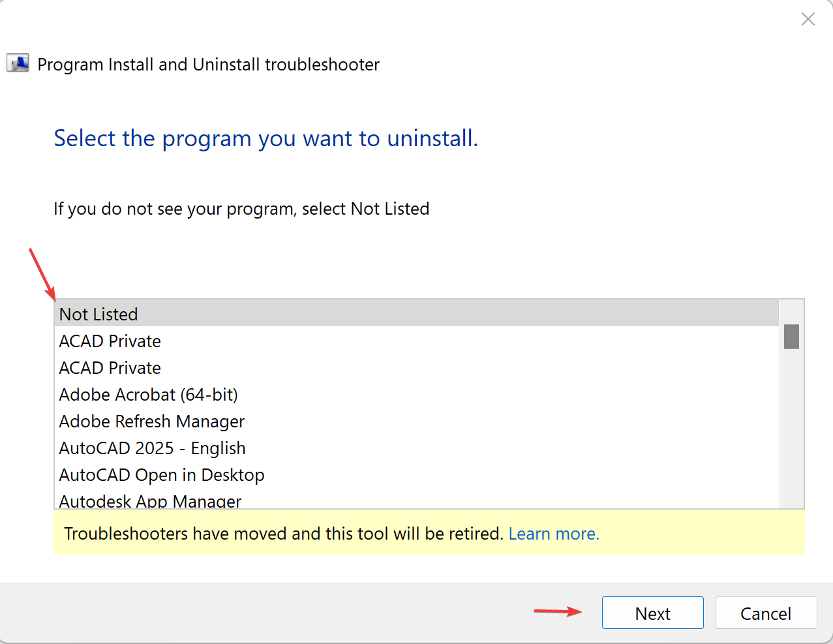Click the Cancel button
The height and width of the screenshot is (644, 833).
(766, 613)
